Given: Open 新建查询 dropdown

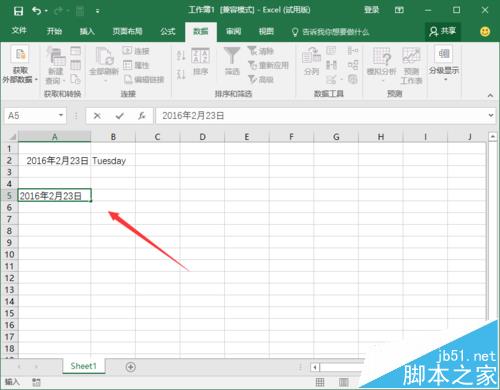Looking at the screenshot, I should point(56,66).
